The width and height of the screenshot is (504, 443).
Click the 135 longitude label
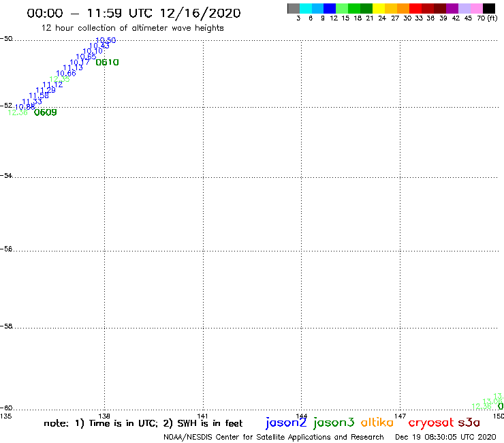(x=5, y=416)
